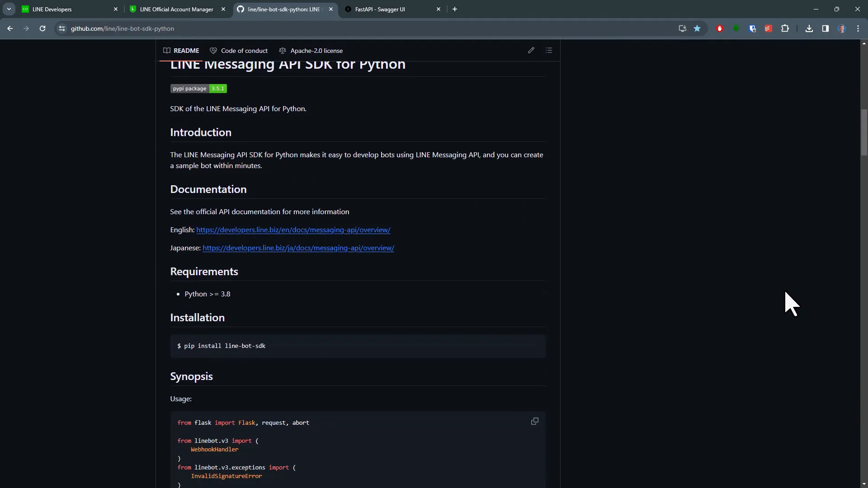This screenshot has width=868, height=488.
Task: Open the README outline list icon
Action: [x=549, y=50]
